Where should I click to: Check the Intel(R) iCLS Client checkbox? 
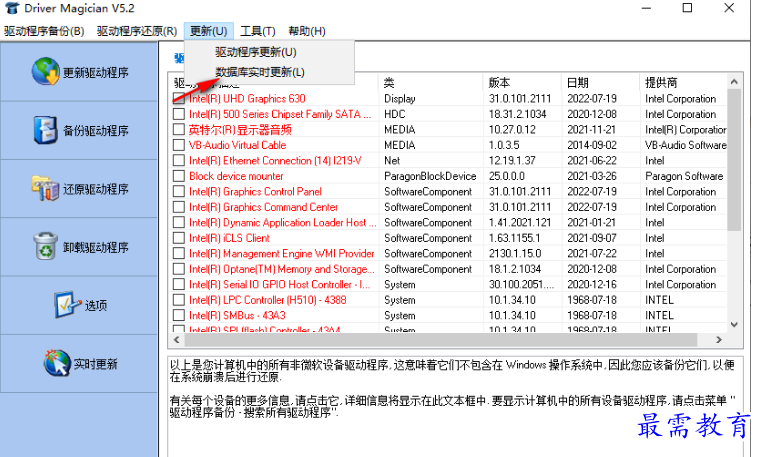pos(179,238)
